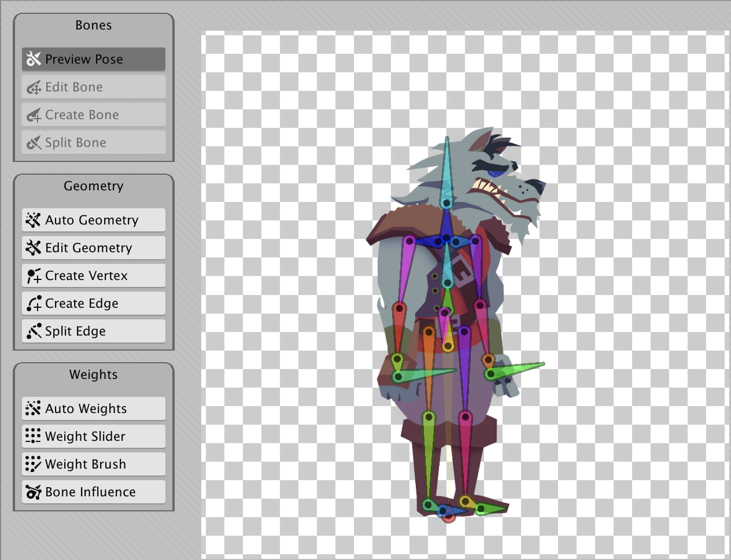Viewport: 731px width, 560px height.
Task: Click the Bone Influence icon
Action: pyautogui.click(x=34, y=492)
